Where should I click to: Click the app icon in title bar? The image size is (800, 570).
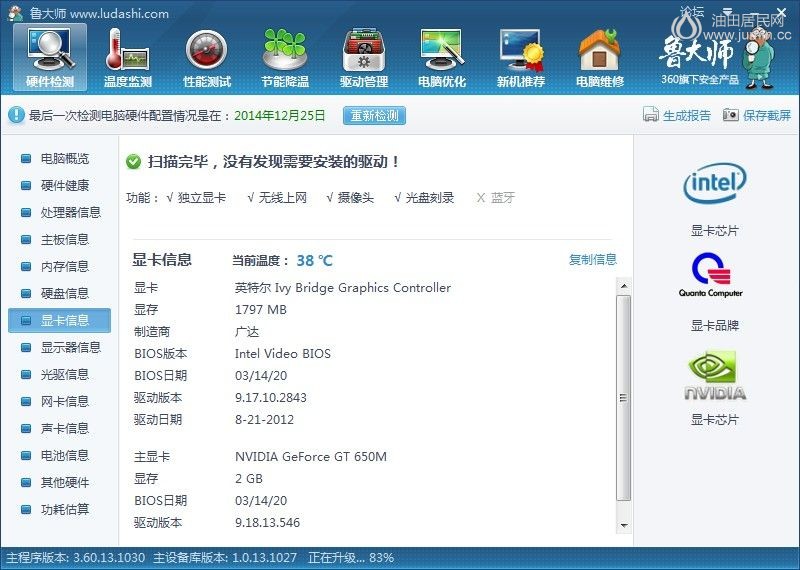pyautogui.click(x=15, y=13)
